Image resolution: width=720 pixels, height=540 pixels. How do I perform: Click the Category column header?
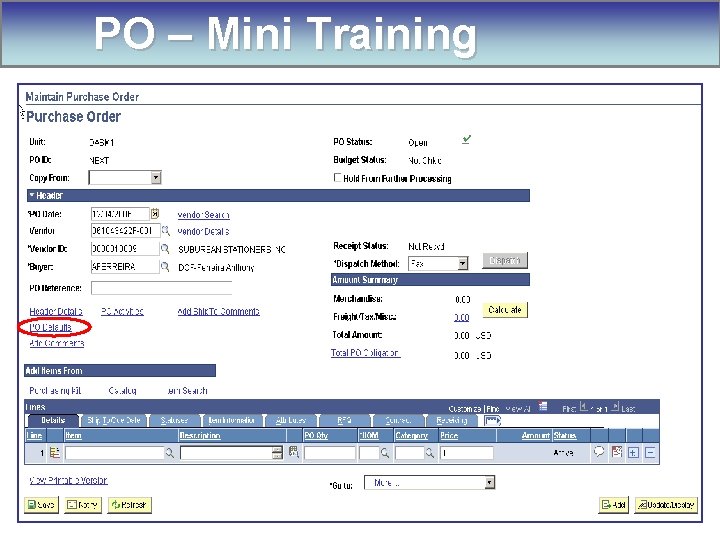point(411,435)
